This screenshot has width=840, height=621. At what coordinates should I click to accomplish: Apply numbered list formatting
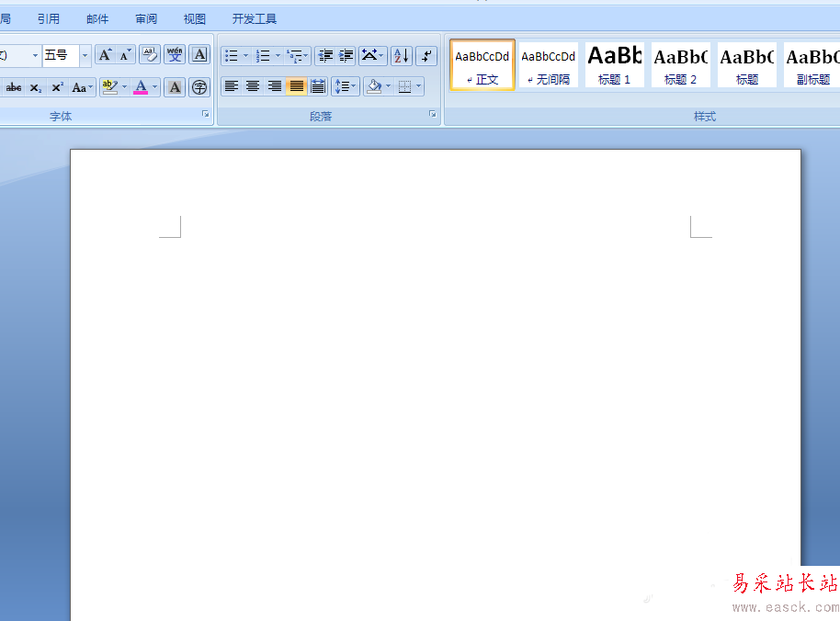(x=263, y=56)
